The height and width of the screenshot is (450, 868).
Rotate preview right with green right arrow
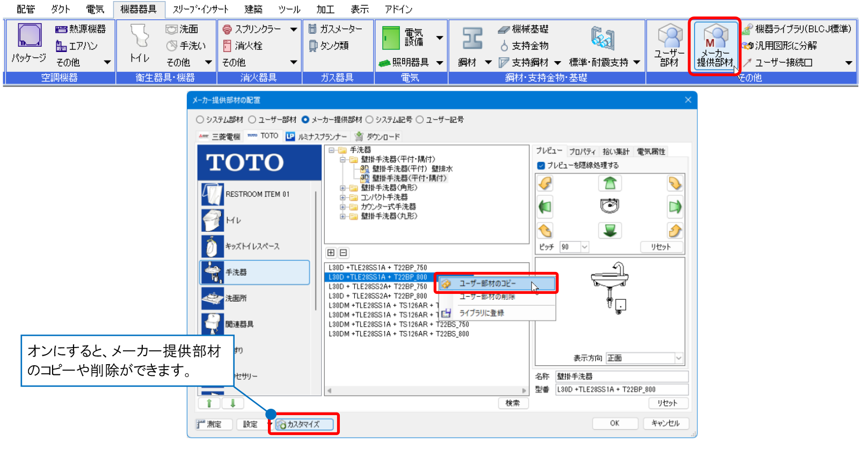pyautogui.click(x=675, y=206)
